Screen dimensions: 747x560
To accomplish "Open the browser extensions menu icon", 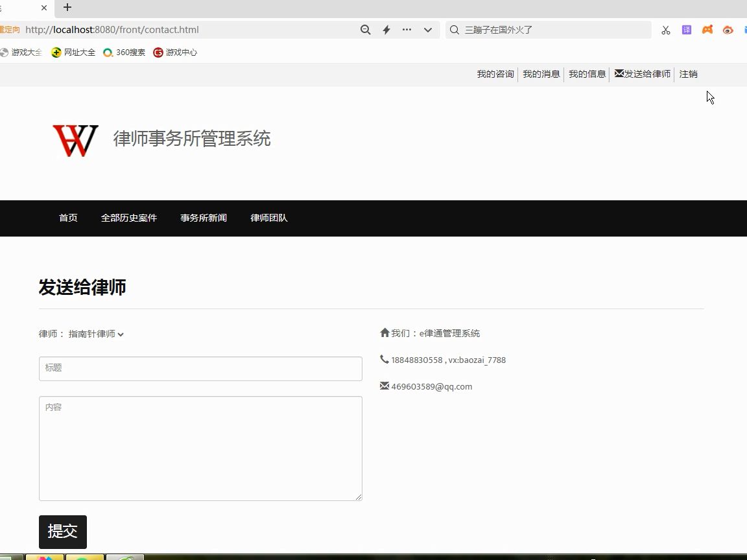I will tap(407, 30).
